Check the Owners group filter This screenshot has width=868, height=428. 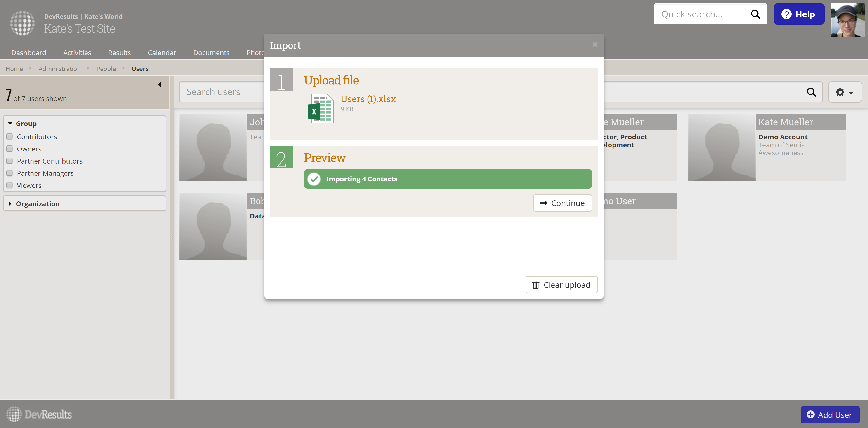point(10,149)
